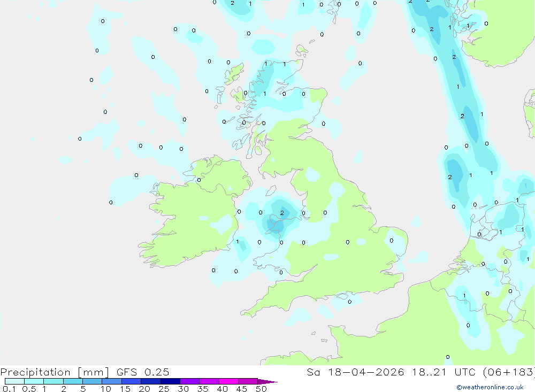Click the '35' legend scale label
Image resolution: width=535 pixels, height=392 pixels.
click(x=203, y=389)
